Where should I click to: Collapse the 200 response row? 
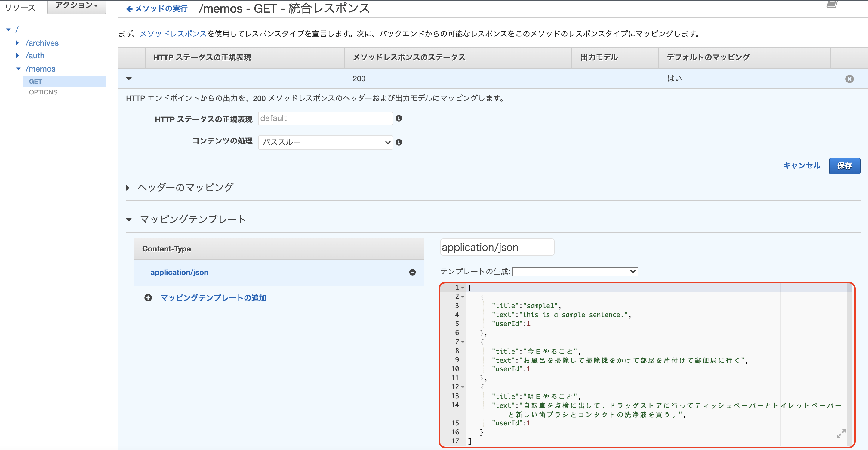(x=129, y=79)
